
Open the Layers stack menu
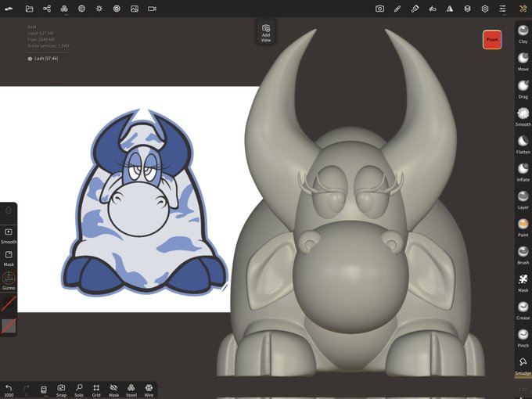468,9
